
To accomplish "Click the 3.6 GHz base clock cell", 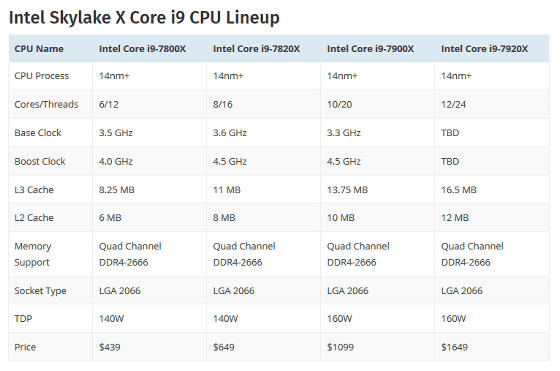I will (x=230, y=133).
